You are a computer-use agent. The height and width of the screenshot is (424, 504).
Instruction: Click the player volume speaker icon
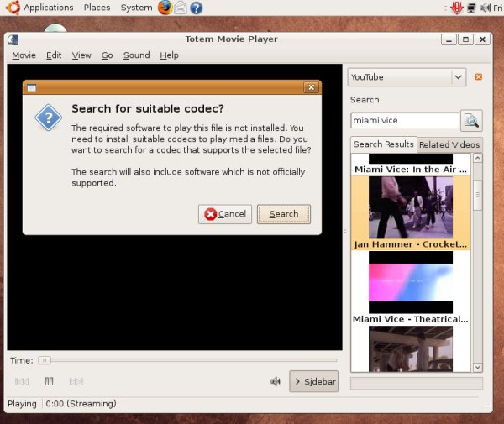pos(276,381)
